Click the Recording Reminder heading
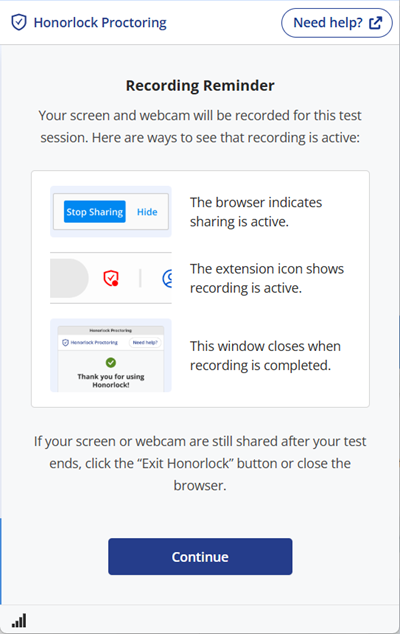This screenshot has height=634, width=400. click(200, 86)
